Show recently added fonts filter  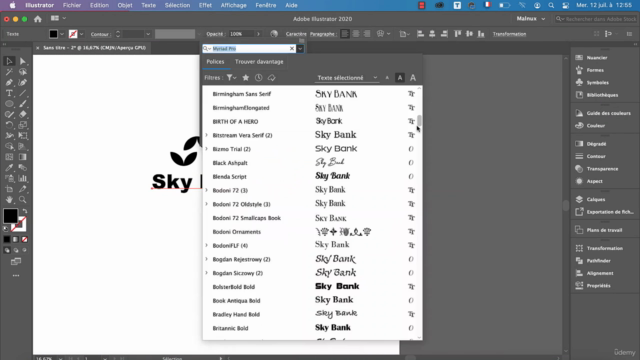[x=259, y=78]
